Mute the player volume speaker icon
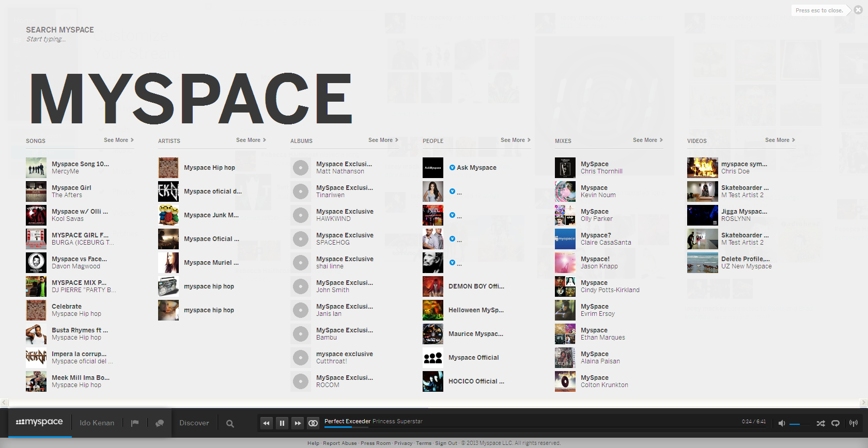 (x=782, y=423)
